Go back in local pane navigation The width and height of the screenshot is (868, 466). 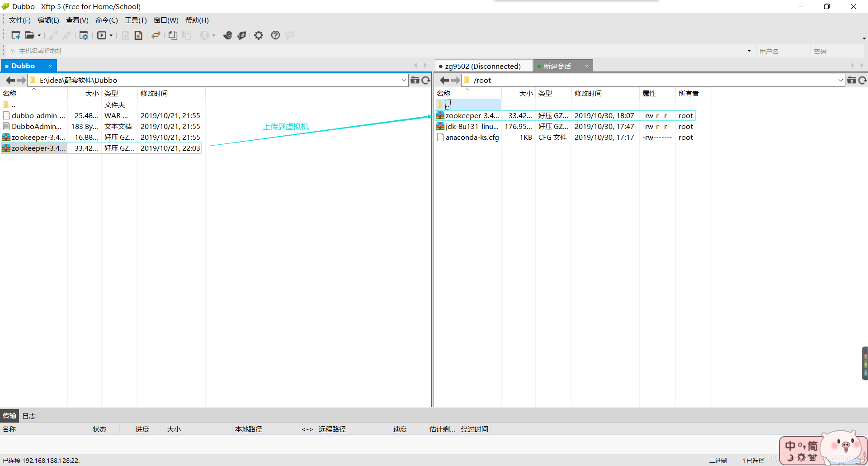click(10, 81)
